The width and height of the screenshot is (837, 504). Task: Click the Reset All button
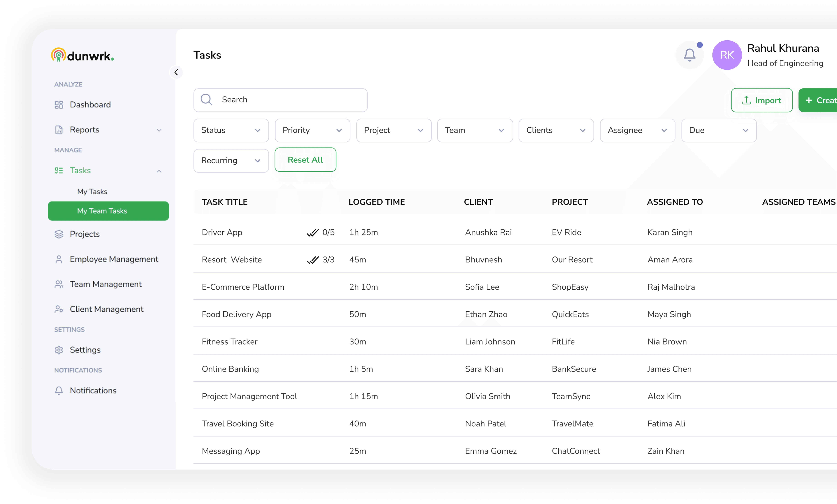305,160
